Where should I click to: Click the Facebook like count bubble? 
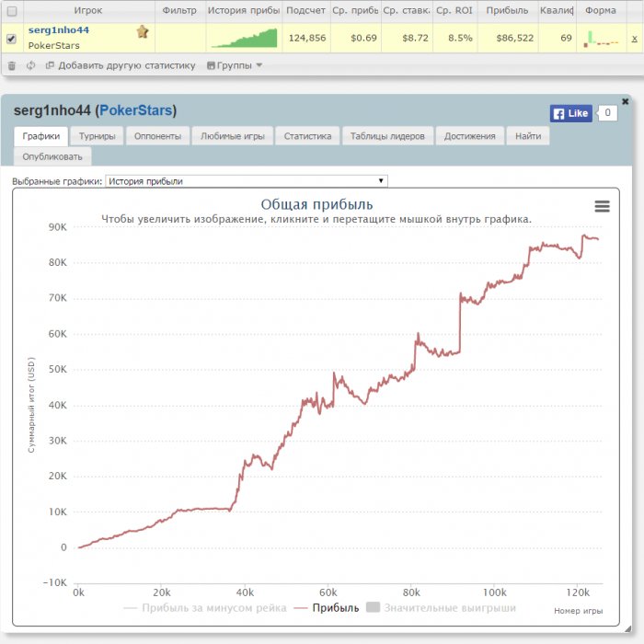607,113
